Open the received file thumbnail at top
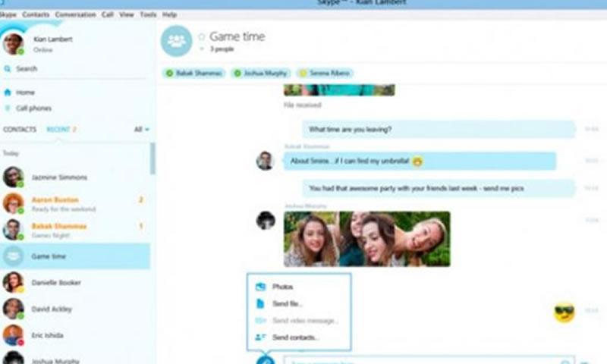This screenshot has height=364, width=607. [x=339, y=89]
